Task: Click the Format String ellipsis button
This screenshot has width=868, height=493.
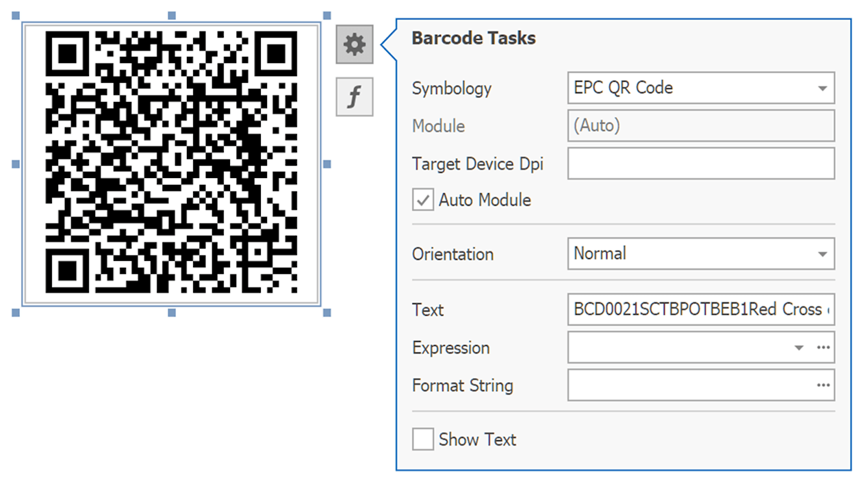Action: 823,385
